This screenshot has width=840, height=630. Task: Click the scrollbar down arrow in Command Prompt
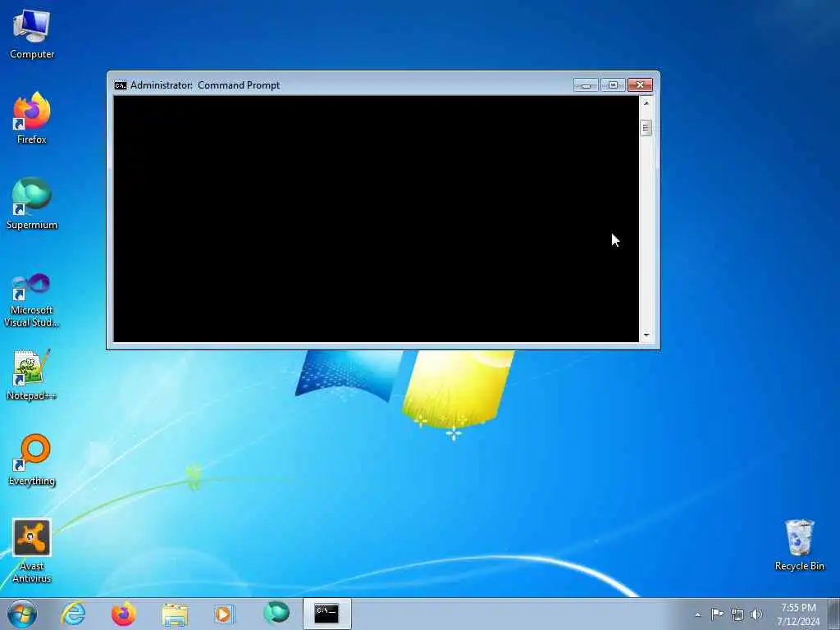tap(646, 335)
